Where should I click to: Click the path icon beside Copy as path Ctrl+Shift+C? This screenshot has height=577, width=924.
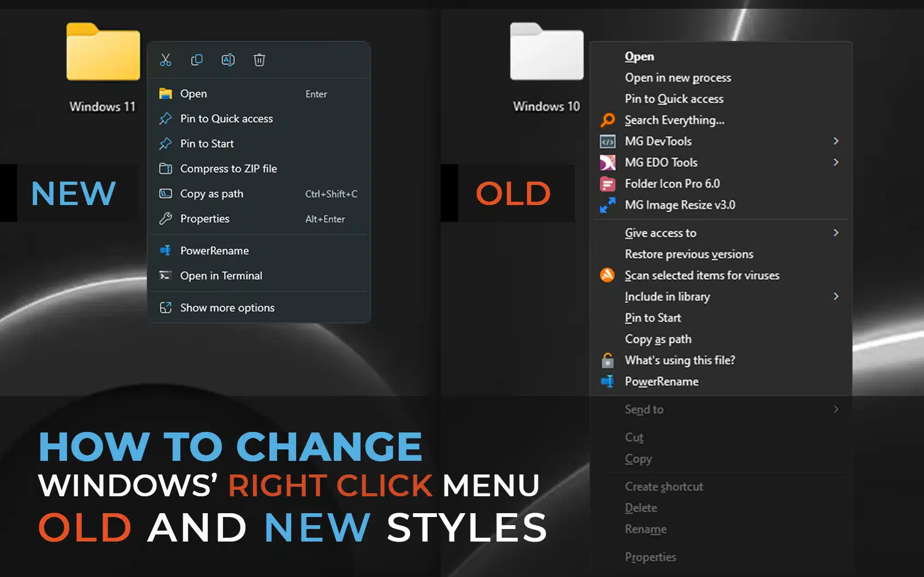pyautogui.click(x=165, y=194)
